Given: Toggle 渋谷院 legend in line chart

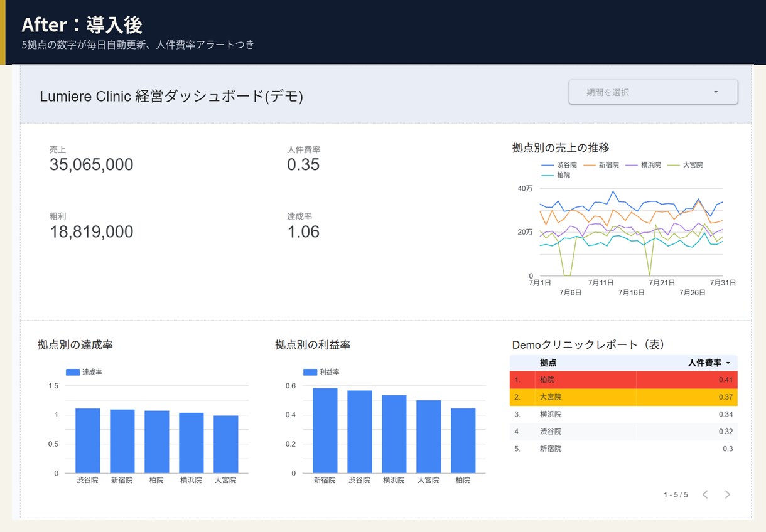Looking at the screenshot, I should tap(559, 165).
